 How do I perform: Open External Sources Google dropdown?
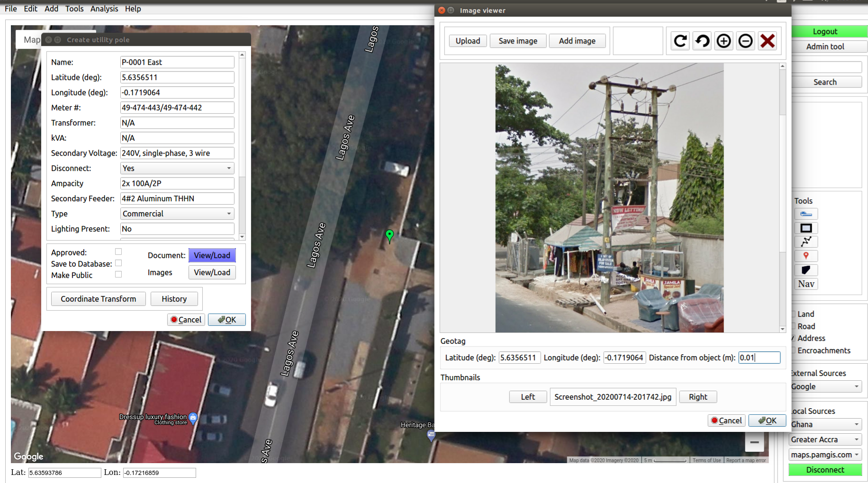point(825,386)
